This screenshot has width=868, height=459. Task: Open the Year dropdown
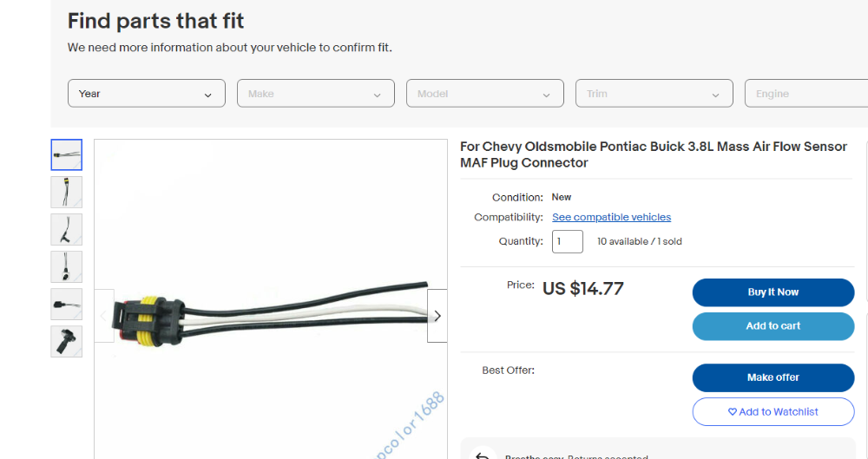click(147, 94)
